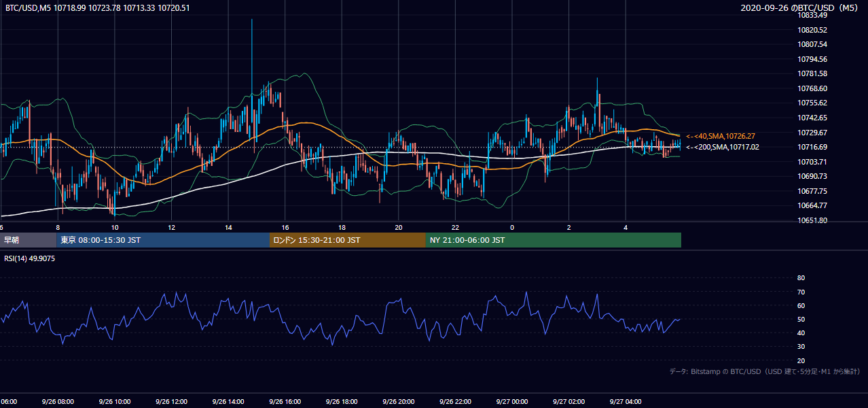The width and height of the screenshot is (868, 408).
Task: Click price axis label 10794.56
Action: pyautogui.click(x=812, y=59)
